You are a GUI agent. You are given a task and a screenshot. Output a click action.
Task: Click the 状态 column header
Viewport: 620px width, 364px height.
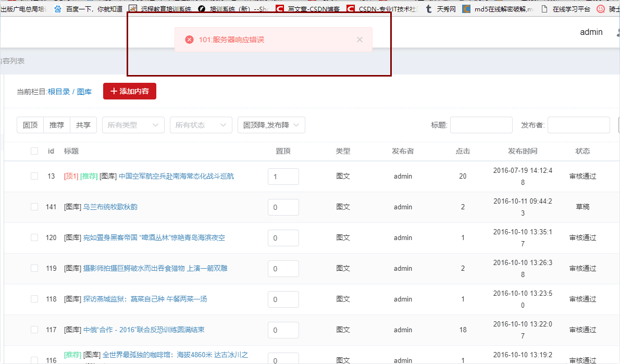pos(582,151)
